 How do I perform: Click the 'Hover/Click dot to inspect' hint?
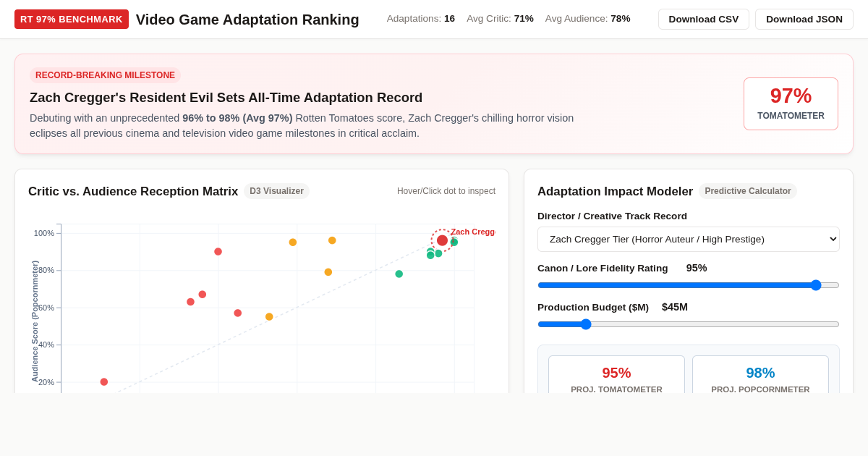tap(446, 191)
